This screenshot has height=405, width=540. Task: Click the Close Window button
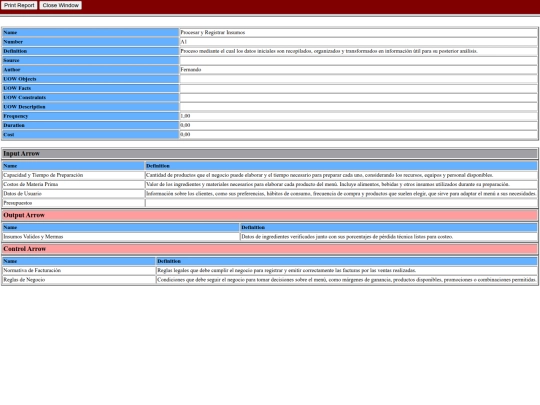pyautogui.click(x=61, y=5)
